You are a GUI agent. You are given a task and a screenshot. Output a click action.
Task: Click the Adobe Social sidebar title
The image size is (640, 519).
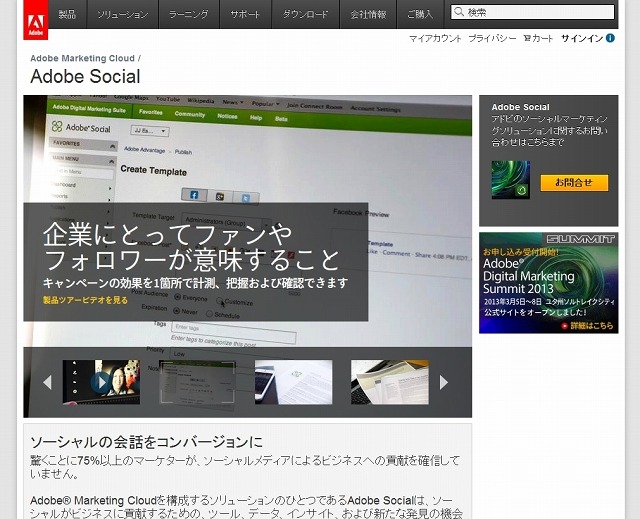click(x=520, y=107)
